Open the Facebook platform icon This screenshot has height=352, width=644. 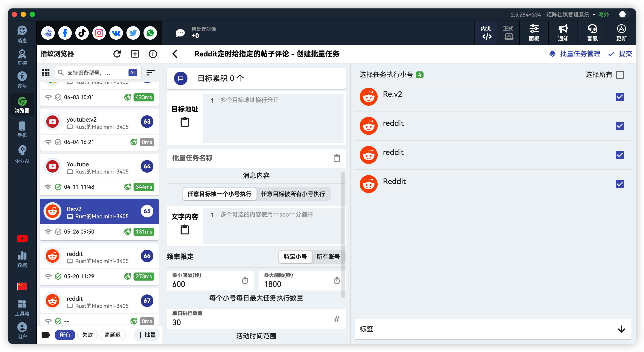(65, 33)
